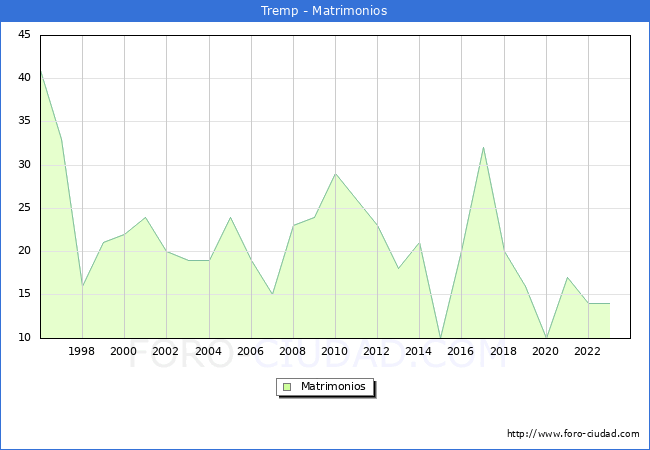Click the 2007 dip point at 15
Viewport: 650px width, 450px height.
(272, 294)
